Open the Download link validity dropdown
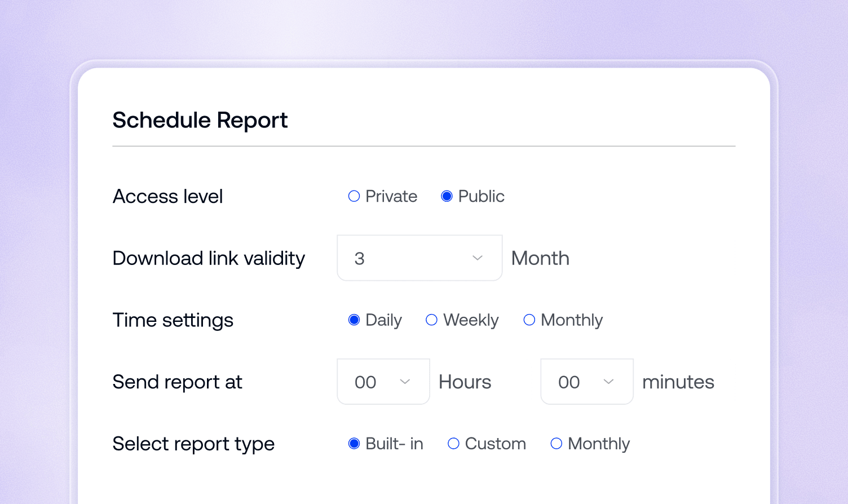Image resolution: width=848 pixels, height=504 pixels. click(x=419, y=258)
